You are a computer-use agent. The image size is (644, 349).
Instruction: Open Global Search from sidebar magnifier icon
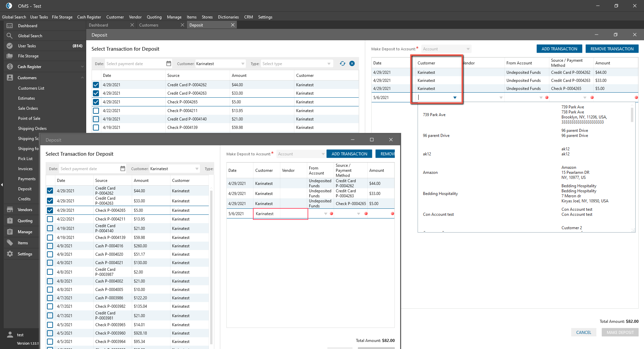[10, 36]
